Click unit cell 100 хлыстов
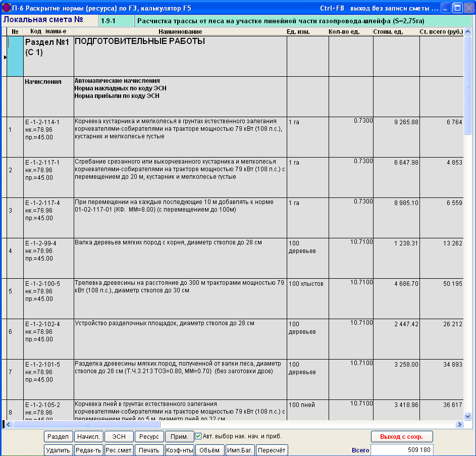Screen dimensions: 476x456 [307, 298]
